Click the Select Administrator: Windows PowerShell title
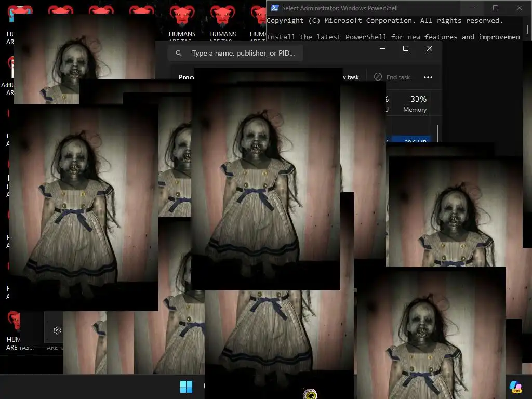Viewport: 532px width, 399px height. coord(340,8)
